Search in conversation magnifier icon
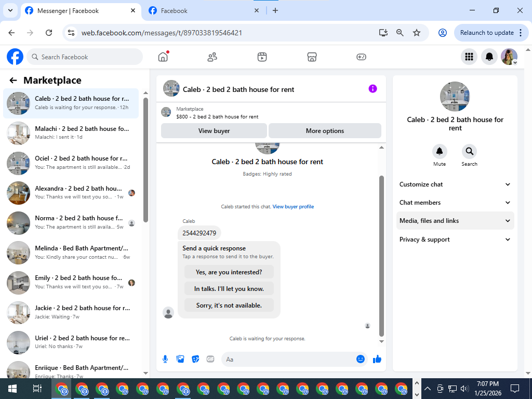The height and width of the screenshot is (399, 532). pyautogui.click(x=469, y=151)
